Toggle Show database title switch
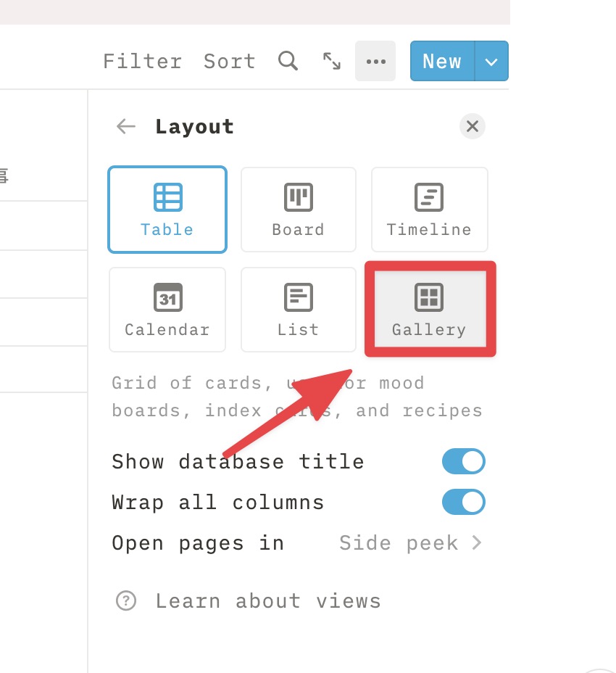 [464, 461]
